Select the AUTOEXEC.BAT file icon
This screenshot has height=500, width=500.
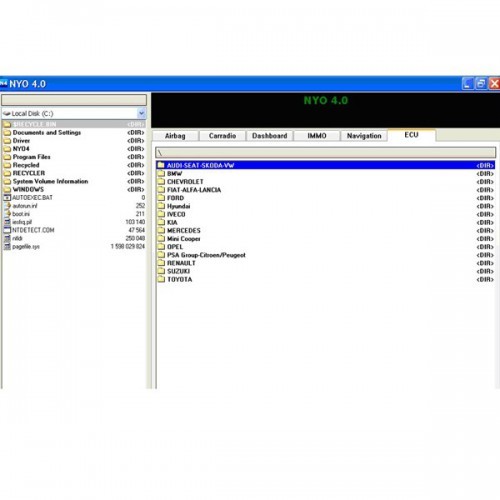[7, 197]
